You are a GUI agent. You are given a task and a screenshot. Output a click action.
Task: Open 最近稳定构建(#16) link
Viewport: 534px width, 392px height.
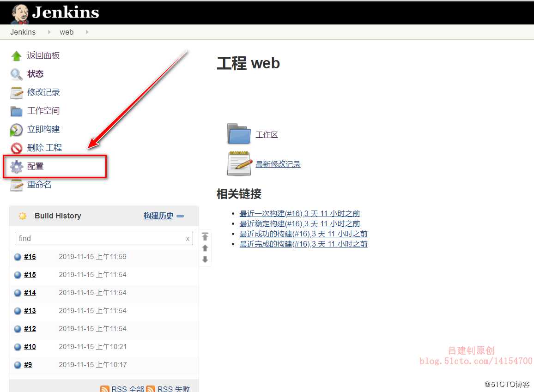point(300,224)
